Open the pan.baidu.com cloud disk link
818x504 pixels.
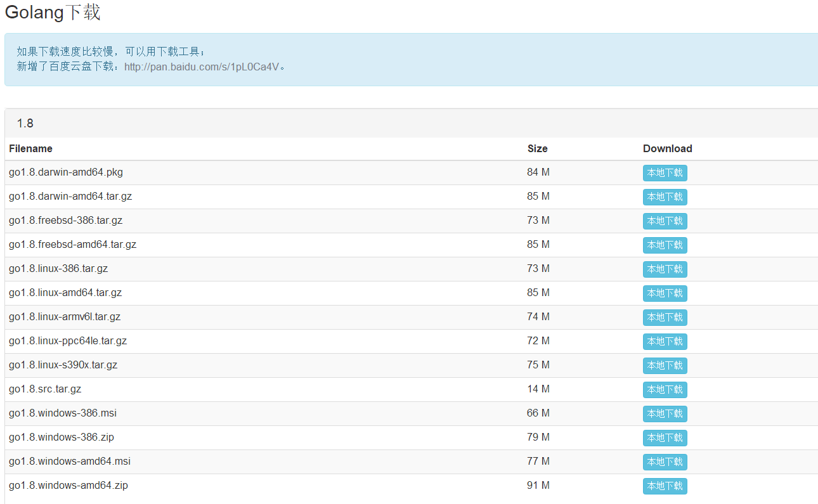[202, 67]
